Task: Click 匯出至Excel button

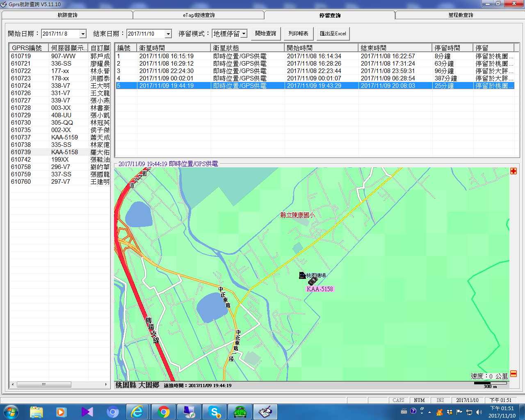Action: coord(333,34)
